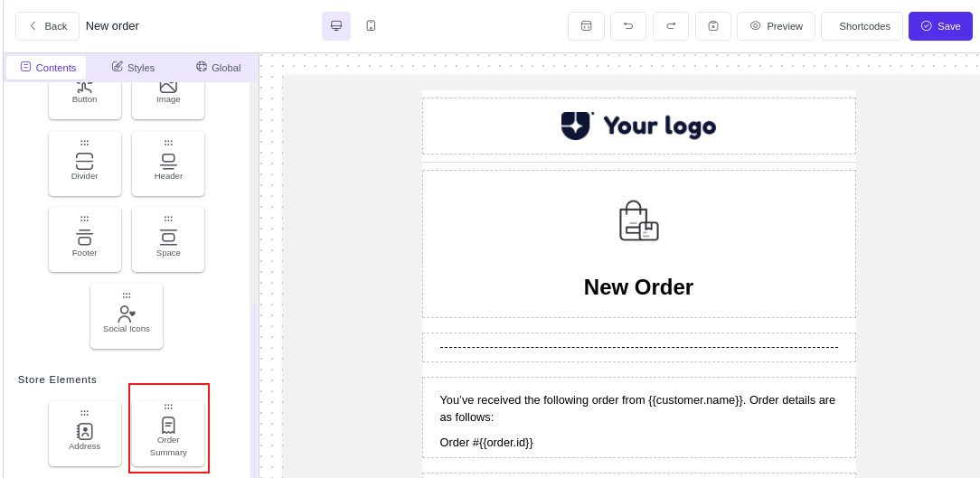Image resolution: width=980 pixels, height=478 pixels.
Task: Click the Space block element
Action: point(168,240)
